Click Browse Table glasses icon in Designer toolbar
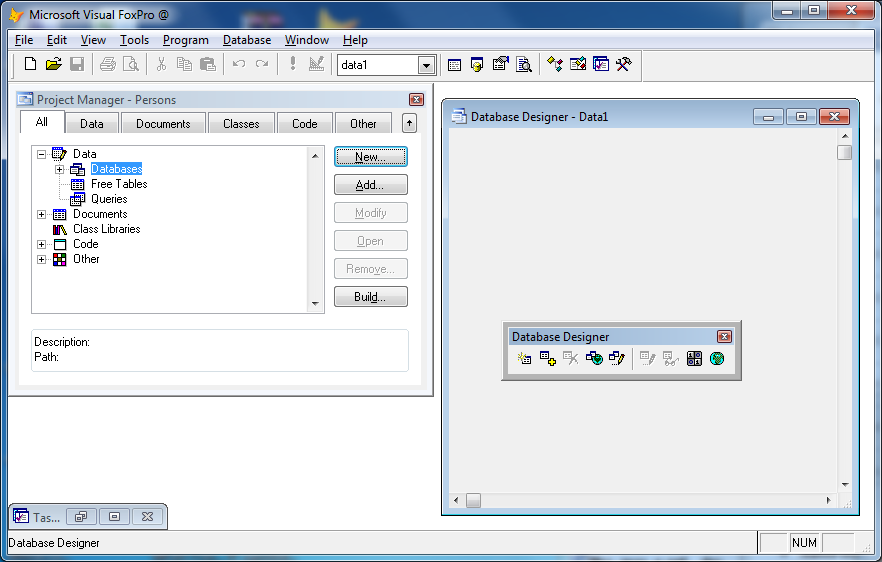 click(x=670, y=358)
